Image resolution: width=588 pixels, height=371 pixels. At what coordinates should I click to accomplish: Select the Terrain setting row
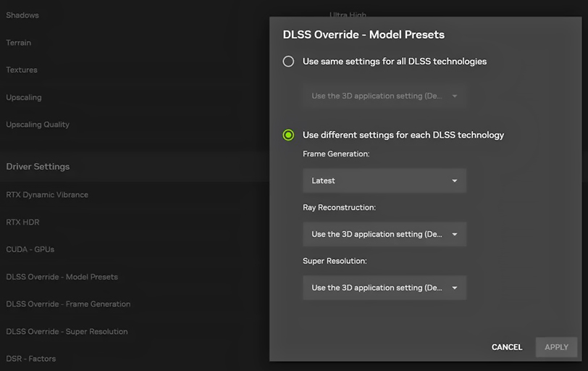point(19,43)
